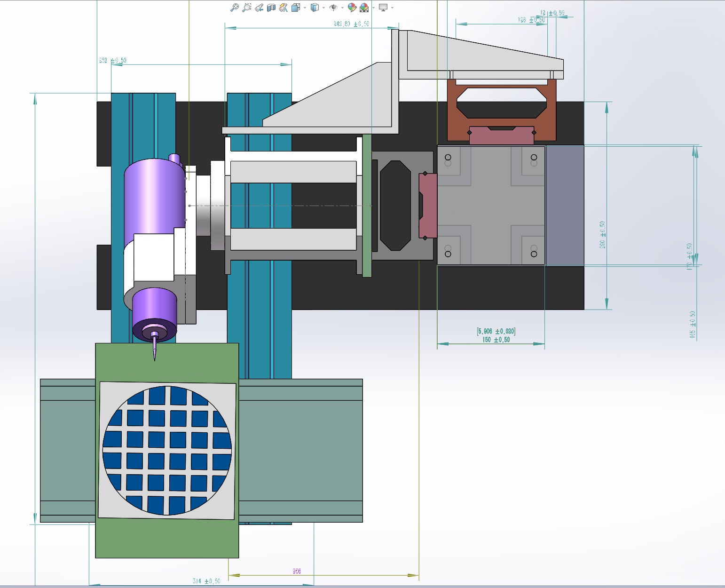This screenshot has height=588, width=725.
Task: Select the 12 ±0.50 dimension text
Action: pos(552,13)
